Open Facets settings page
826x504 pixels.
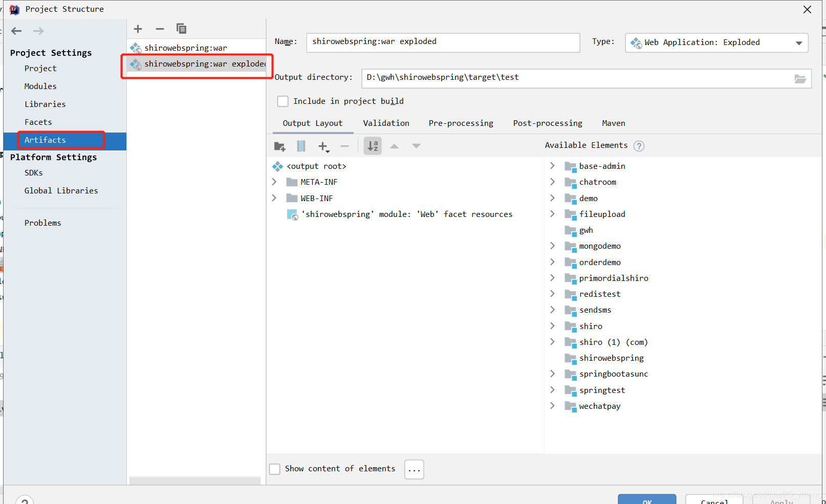[x=38, y=122]
